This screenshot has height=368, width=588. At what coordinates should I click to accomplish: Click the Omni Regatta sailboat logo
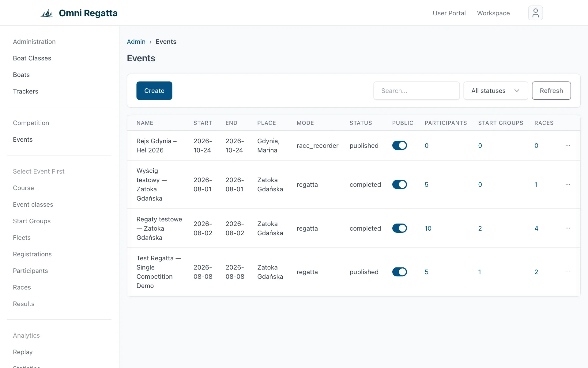(x=47, y=13)
